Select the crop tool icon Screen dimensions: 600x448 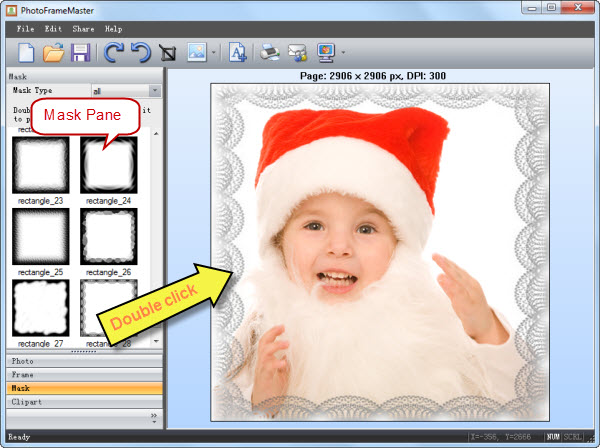coord(168,52)
